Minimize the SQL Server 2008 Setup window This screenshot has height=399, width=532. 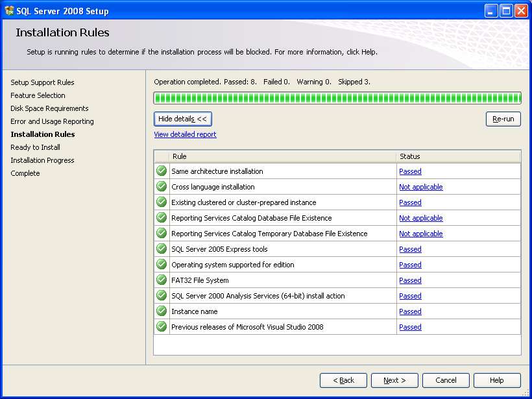[491, 11]
